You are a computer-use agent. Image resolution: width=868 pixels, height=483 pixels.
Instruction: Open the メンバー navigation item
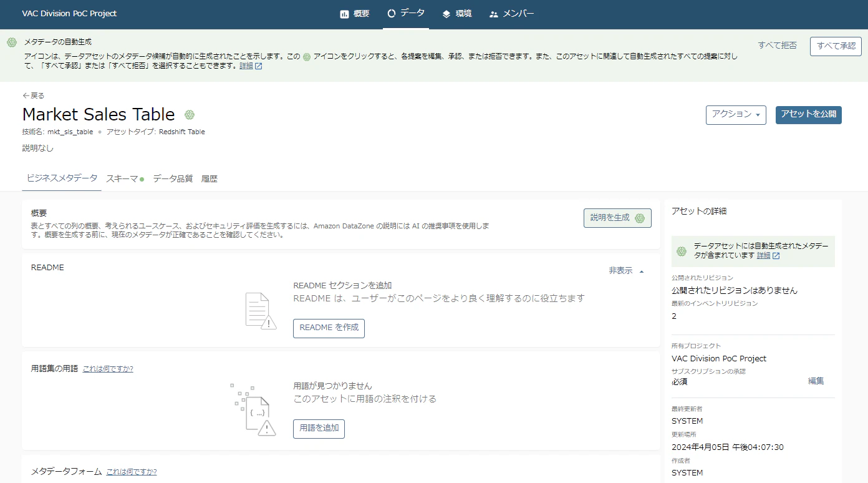click(x=512, y=14)
